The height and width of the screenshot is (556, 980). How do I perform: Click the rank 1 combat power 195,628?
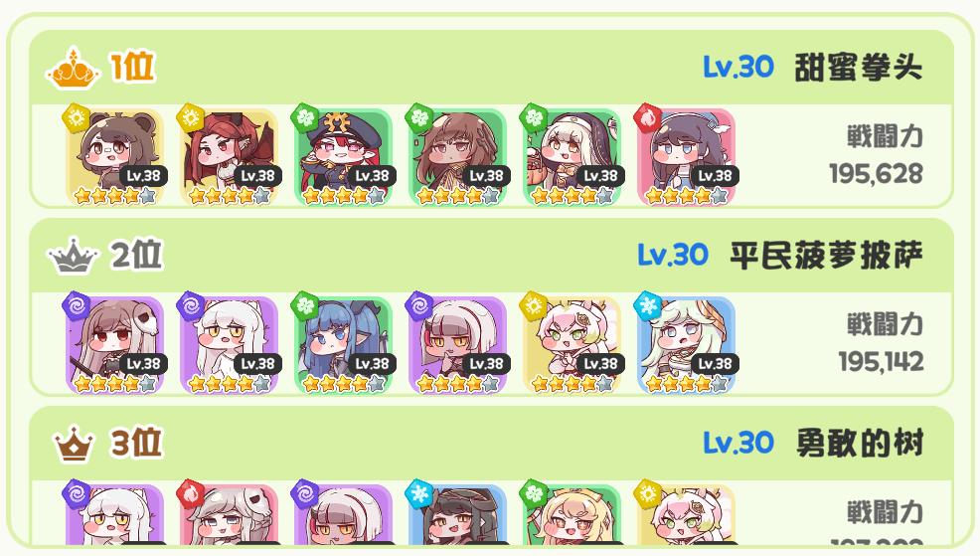(877, 174)
